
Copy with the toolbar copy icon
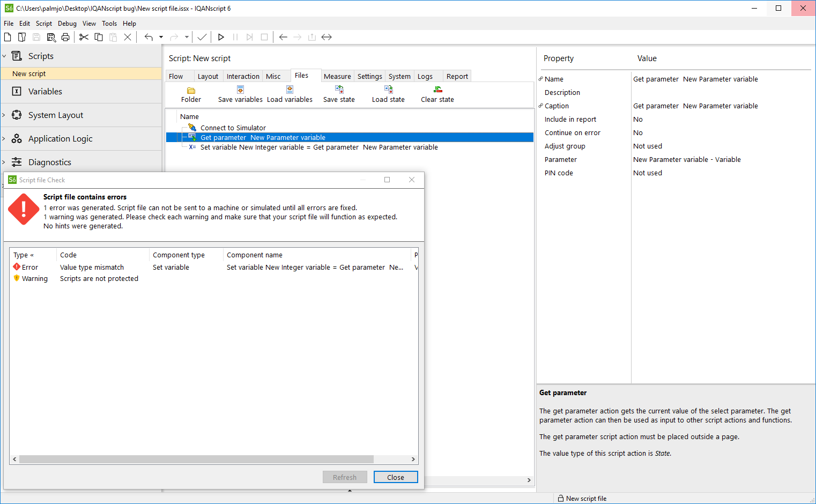[x=99, y=37]
